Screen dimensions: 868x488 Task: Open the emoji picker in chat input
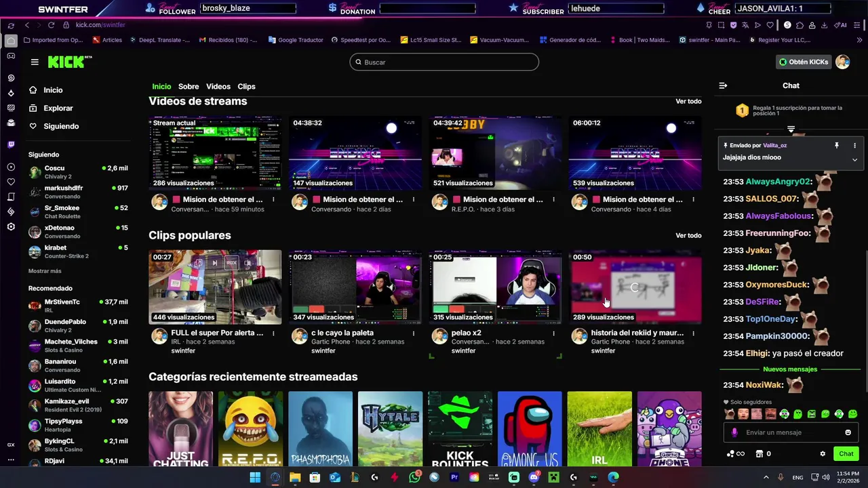[848, 432]
